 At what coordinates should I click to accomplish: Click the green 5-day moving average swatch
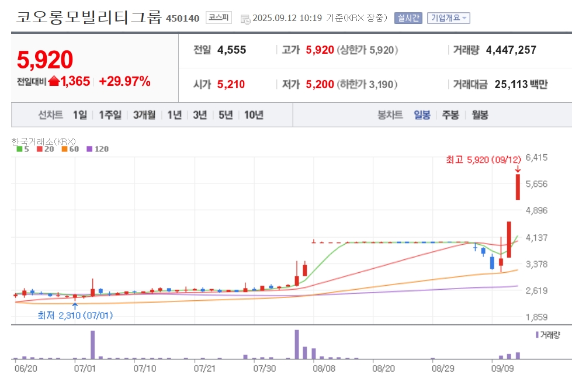(20, 149)
